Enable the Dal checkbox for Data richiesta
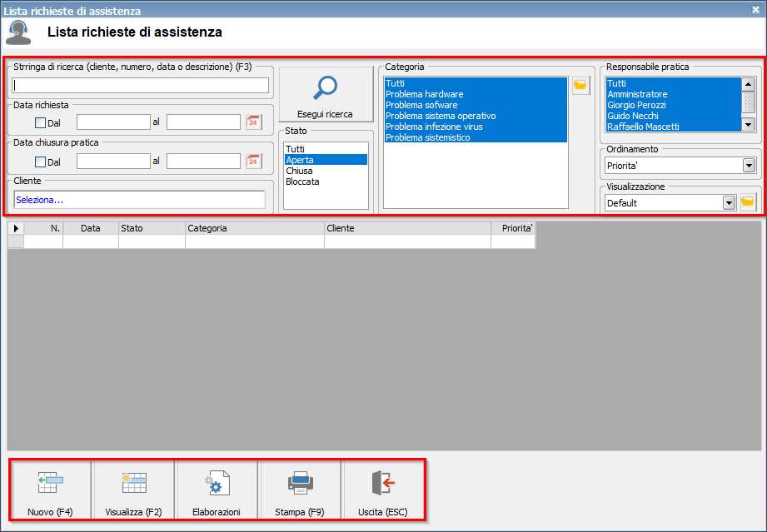The height and width of the screenshot is (532, 767). 41,122
